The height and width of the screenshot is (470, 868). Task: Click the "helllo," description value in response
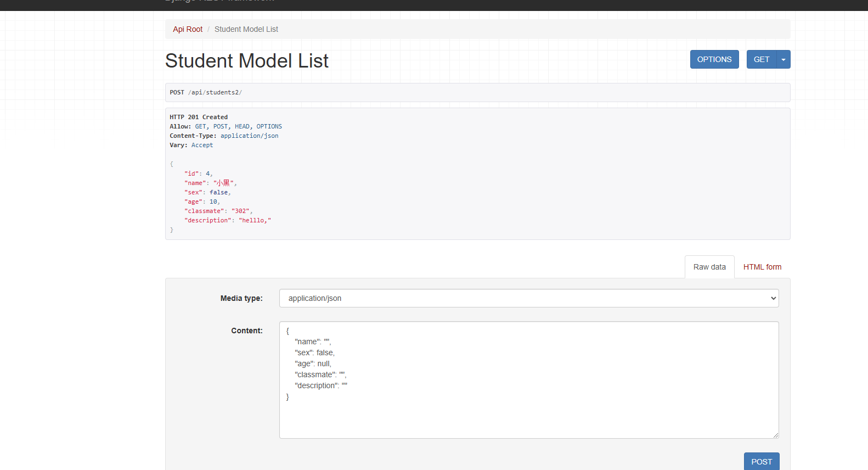click(x=255, y=220)
